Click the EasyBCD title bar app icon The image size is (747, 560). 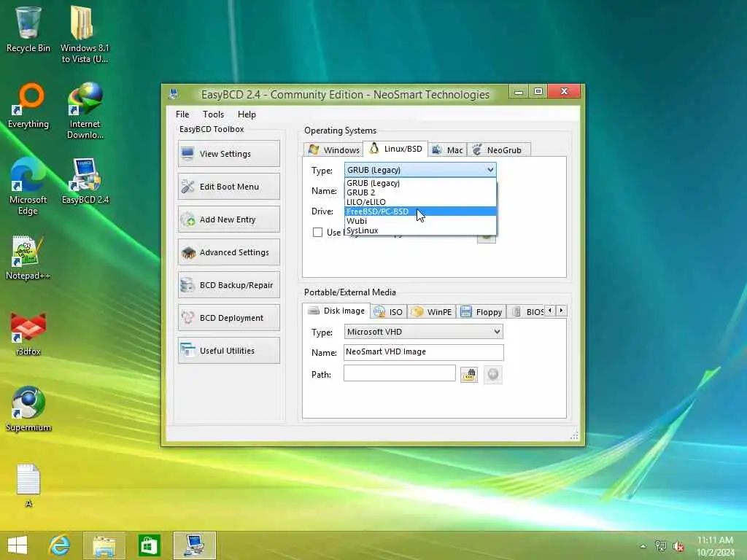174,94
